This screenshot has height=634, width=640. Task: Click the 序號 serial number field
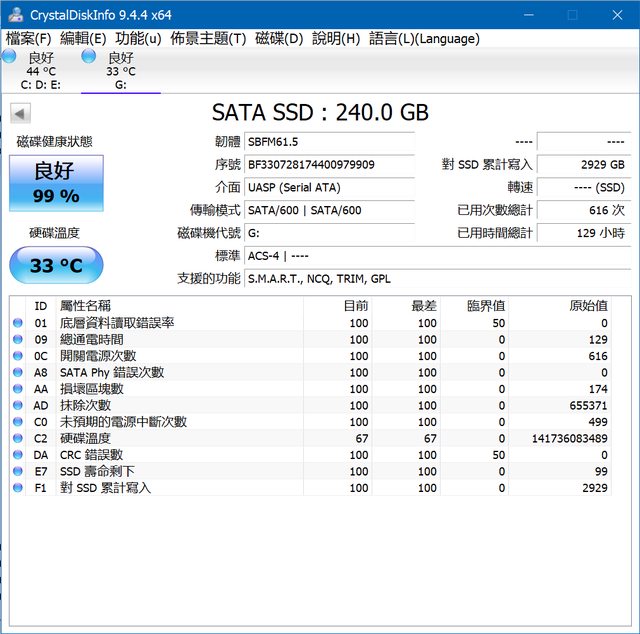pos(329,165)
